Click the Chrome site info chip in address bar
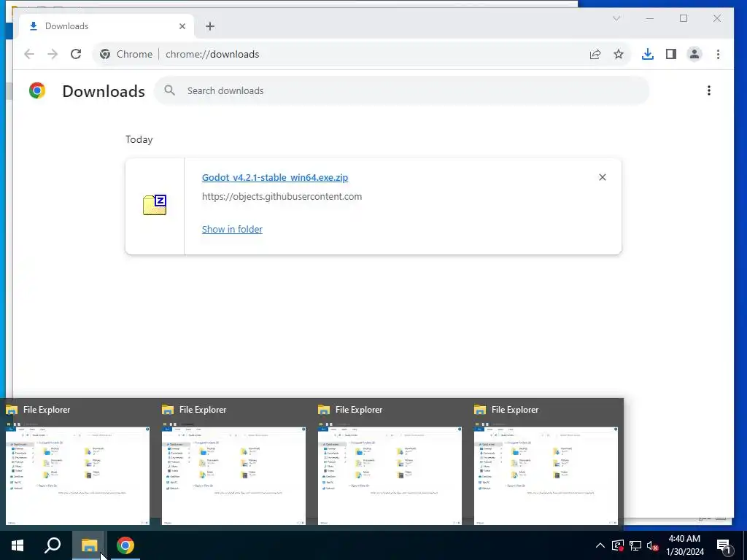This screenshot has height=560, width=747. 126,54
